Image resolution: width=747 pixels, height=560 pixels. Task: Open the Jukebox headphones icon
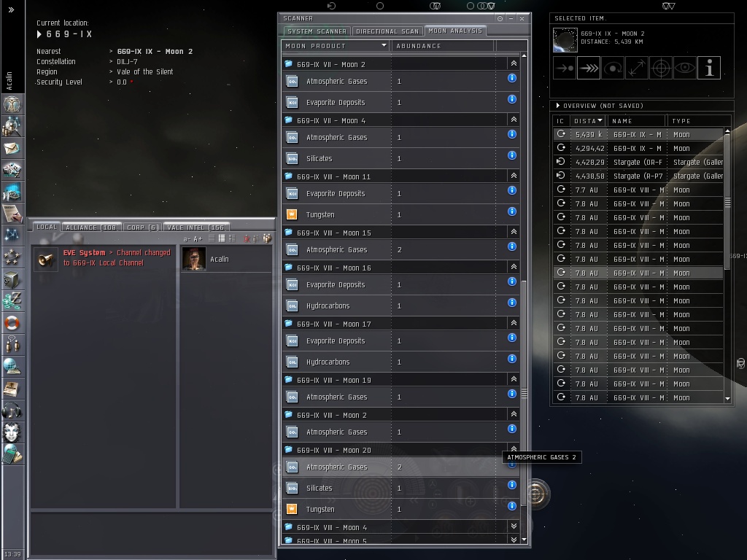click(12, 411)
